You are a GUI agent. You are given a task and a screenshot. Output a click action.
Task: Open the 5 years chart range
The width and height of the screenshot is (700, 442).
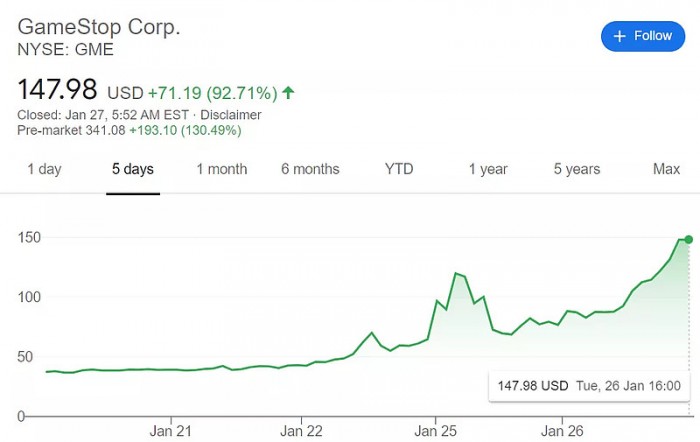tap(577, 169)
